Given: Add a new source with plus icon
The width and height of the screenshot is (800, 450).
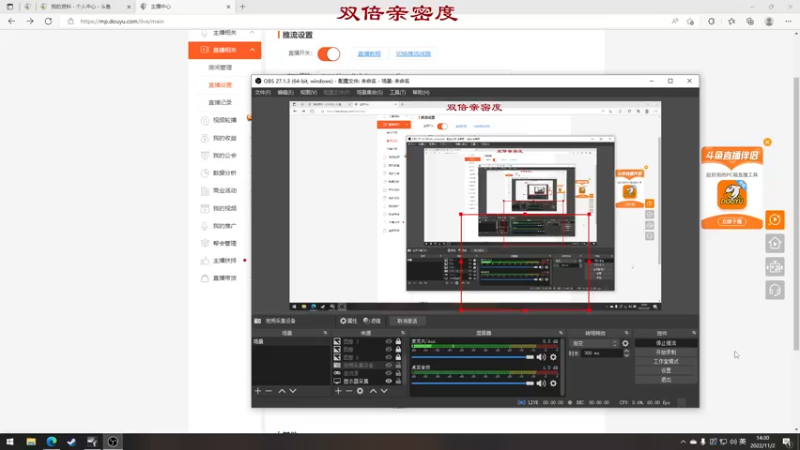Looking at the screenshot, I should pos(338,391).
